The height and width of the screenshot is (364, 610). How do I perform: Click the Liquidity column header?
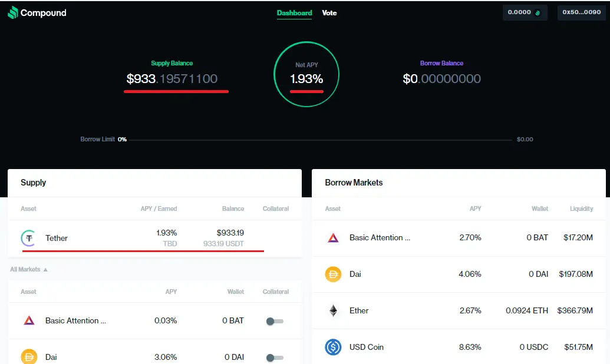tap(581, 209)
